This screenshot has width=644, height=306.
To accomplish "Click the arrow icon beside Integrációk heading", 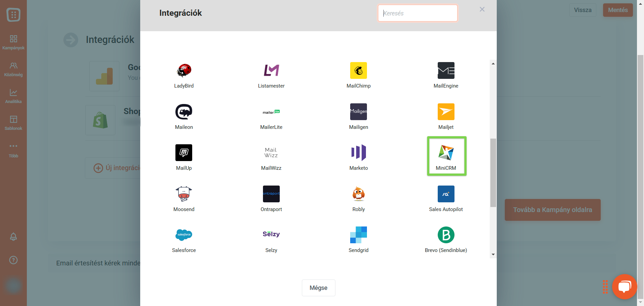I will click(71, 40).
